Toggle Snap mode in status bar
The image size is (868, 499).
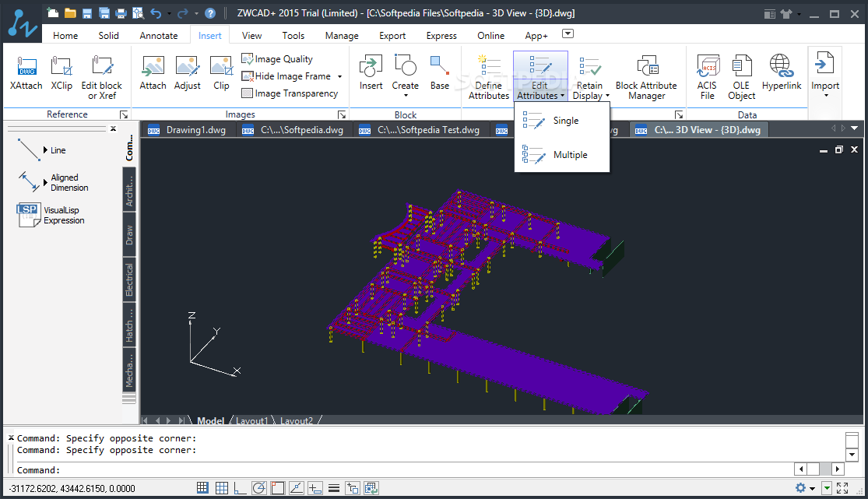click(x=202, y=488)
